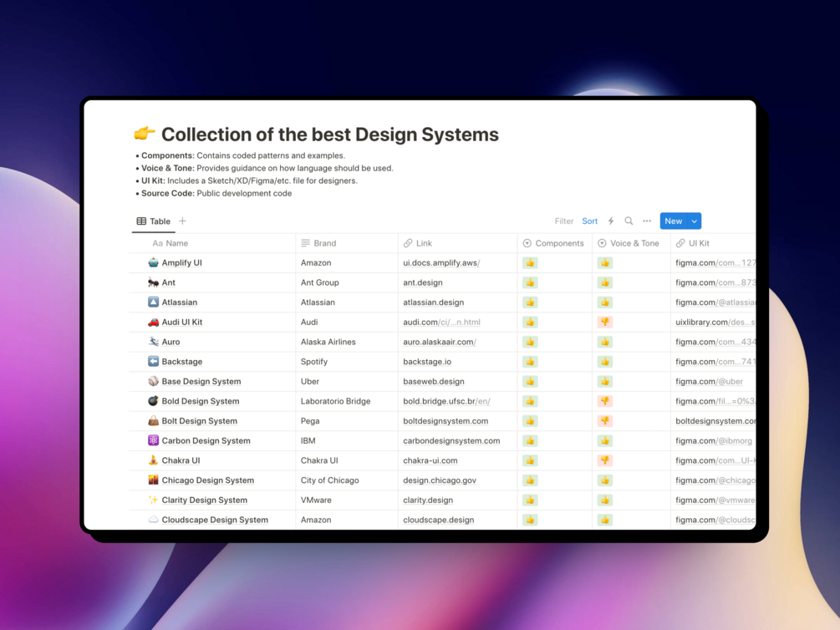Click the Bold Design System bomb icon
The height and width of the screenshot is (630, 840).
153,401
